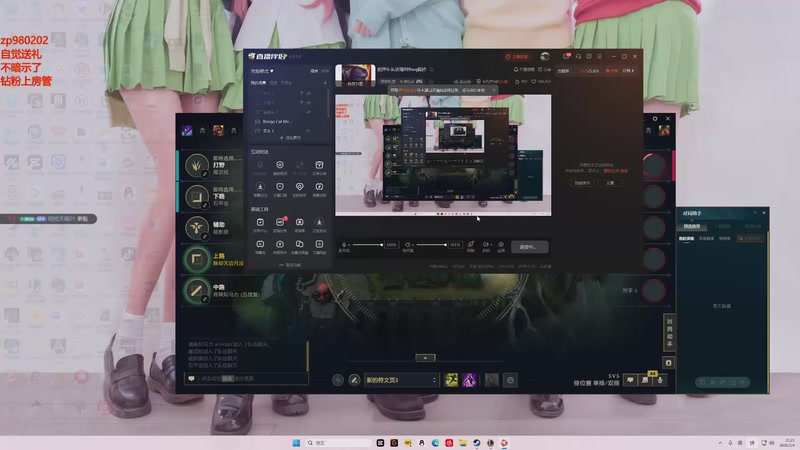Click the 150% microphone volume value box
The width and height of the screenshot is (800, 450).
pyautogui.click(x=391, y=245)
